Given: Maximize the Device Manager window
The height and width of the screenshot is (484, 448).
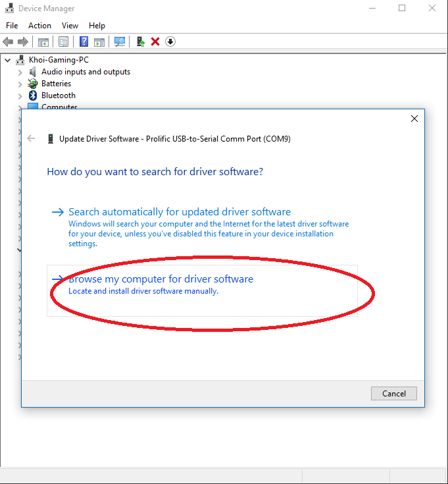Looking at the screenshot, I should point(402,9).
